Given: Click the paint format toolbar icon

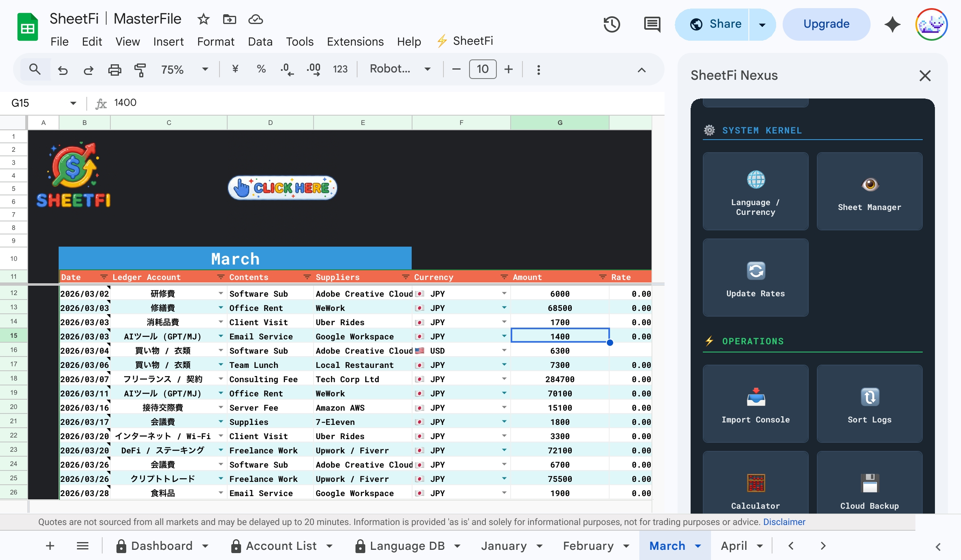Looking at the screenshot, I should [x=140, y=70].
